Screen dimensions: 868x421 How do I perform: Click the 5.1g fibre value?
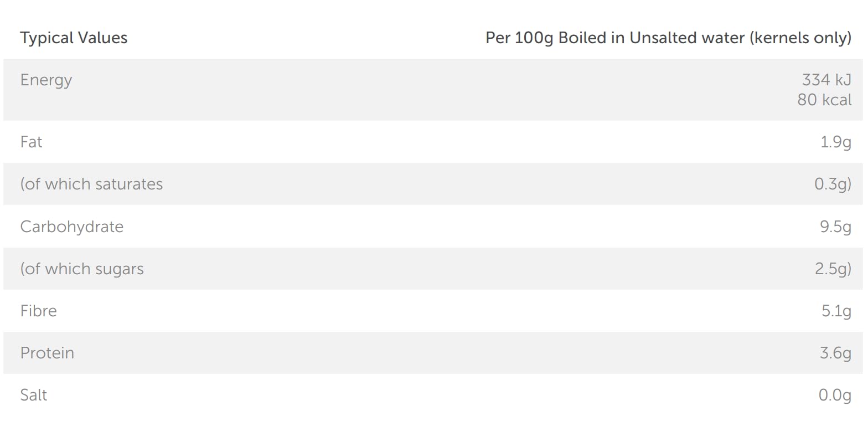836,311
